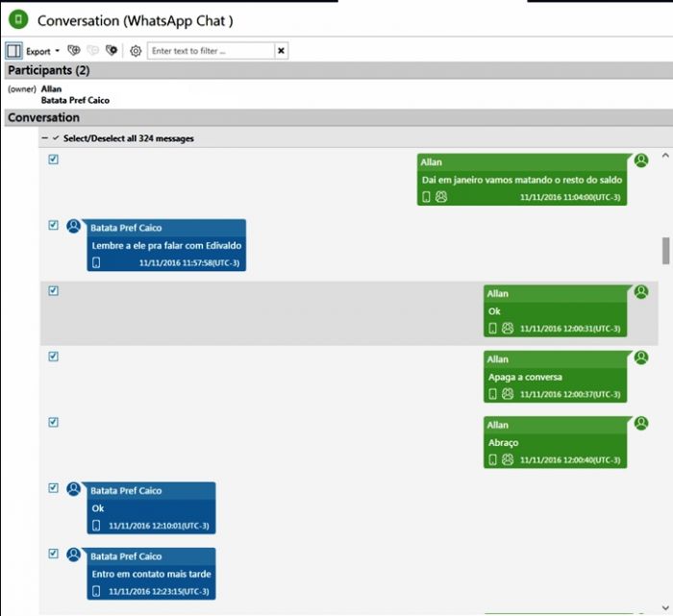Image resolution: width=673 pixels, height=616 pixels.
Task: Click Allan's avatar beside 'Apaga a conversa'
Action: point(641,357)
